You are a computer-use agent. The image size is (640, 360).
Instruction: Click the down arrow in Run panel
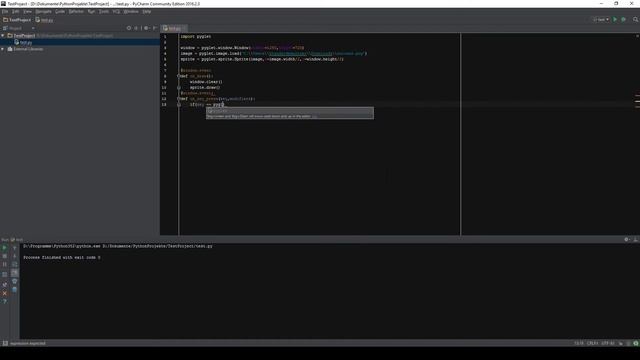pos(15,256)
